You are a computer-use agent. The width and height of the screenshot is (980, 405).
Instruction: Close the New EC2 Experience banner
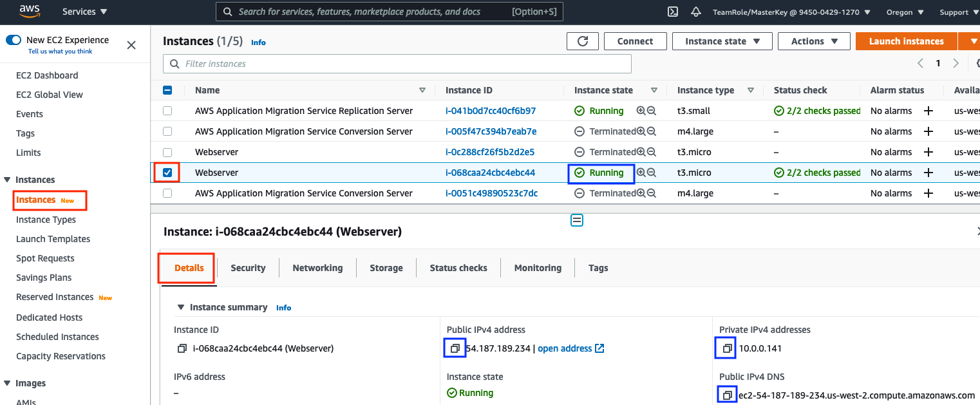(131, 45)
